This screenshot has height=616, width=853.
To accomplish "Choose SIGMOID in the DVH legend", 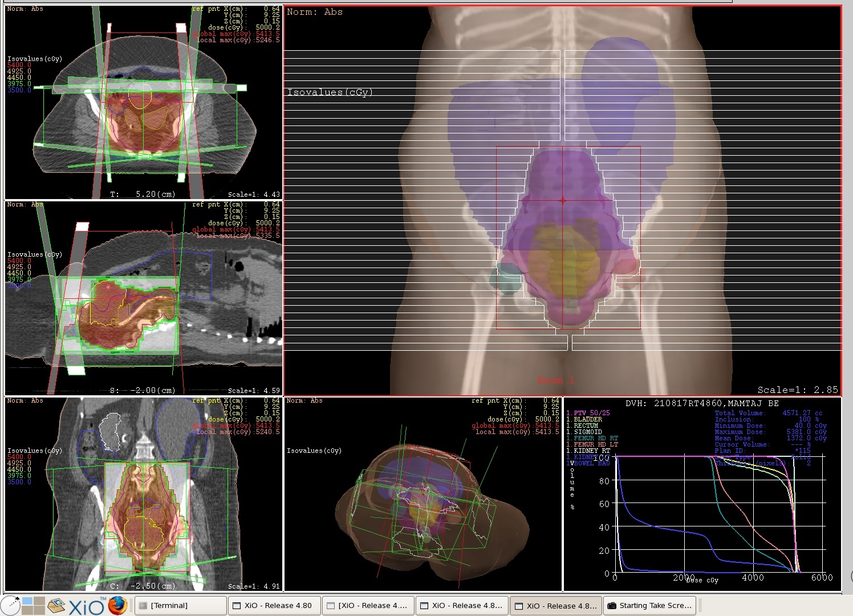I will point(584,432).
